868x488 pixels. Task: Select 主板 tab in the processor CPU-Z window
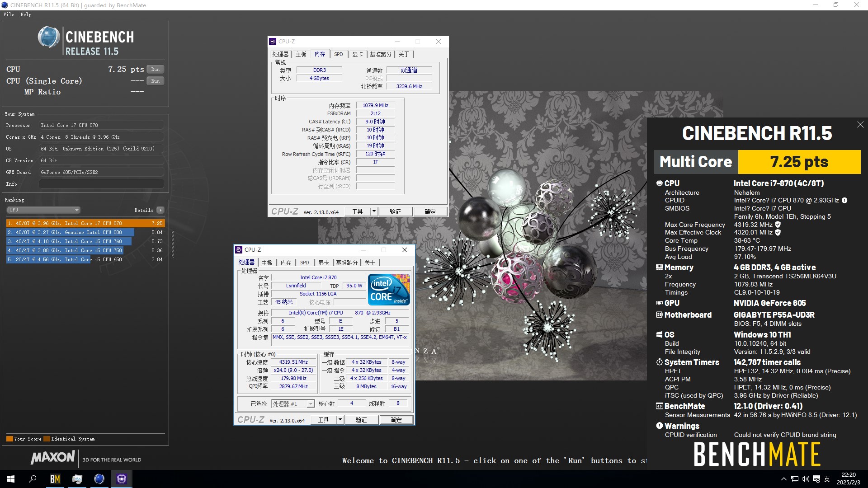tap(267, 263)
